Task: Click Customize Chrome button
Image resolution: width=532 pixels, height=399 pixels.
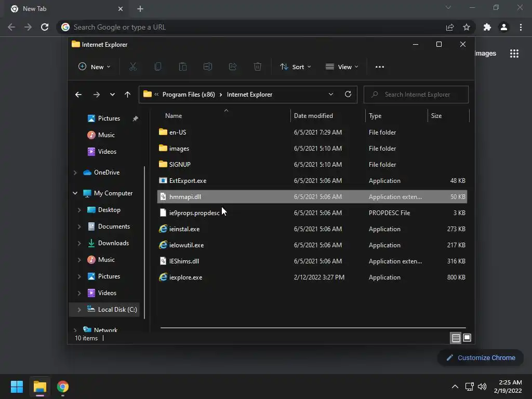Action: (481, 357)
